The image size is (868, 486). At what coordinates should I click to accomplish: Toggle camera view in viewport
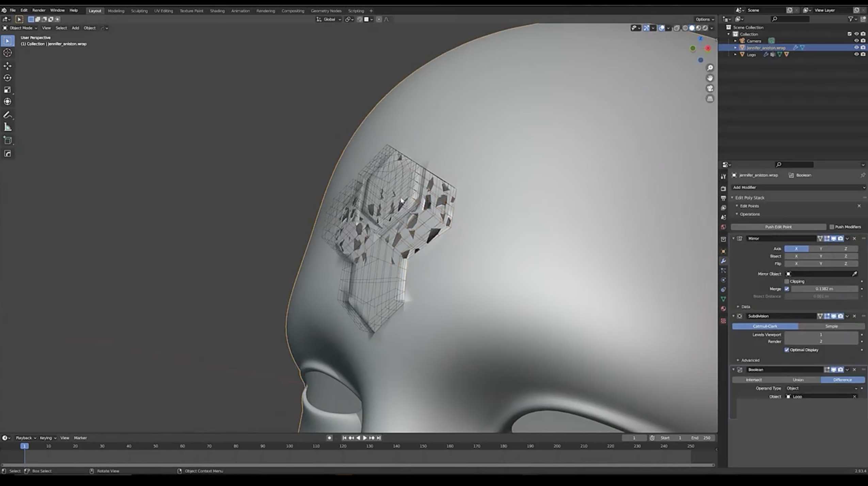coord(710,88)
